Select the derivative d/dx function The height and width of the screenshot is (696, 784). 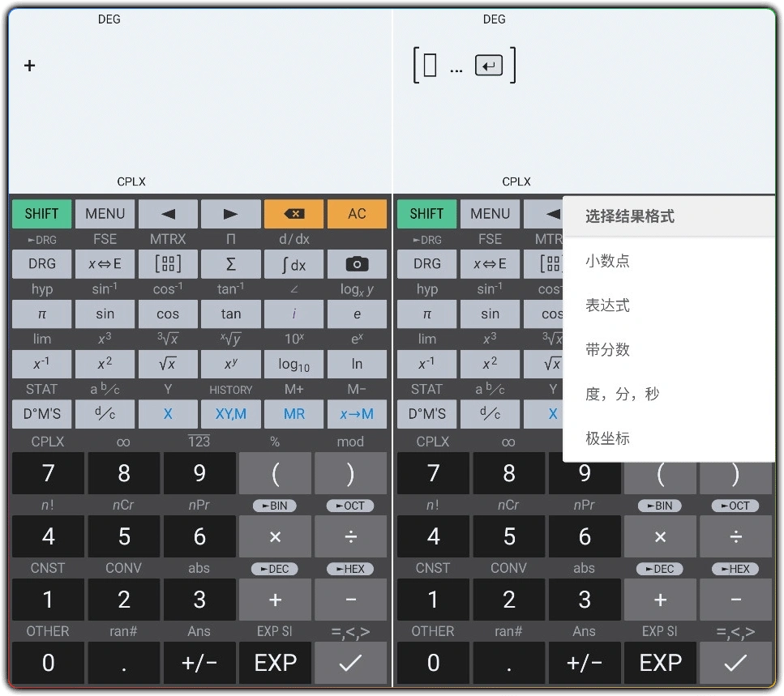coord(293,238)
